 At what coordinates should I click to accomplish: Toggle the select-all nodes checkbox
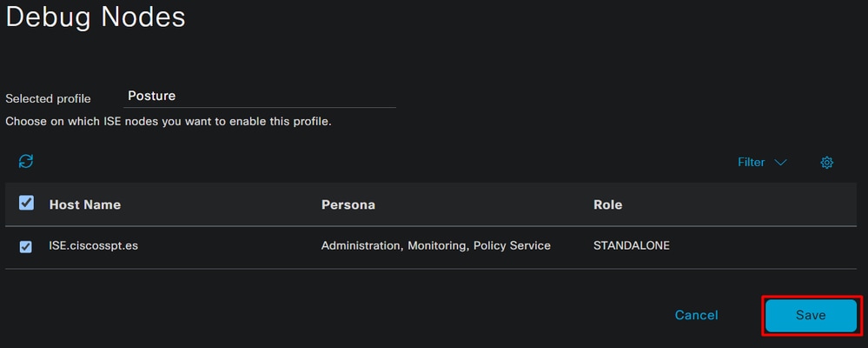pyautogui.click(x=26, y=203)
